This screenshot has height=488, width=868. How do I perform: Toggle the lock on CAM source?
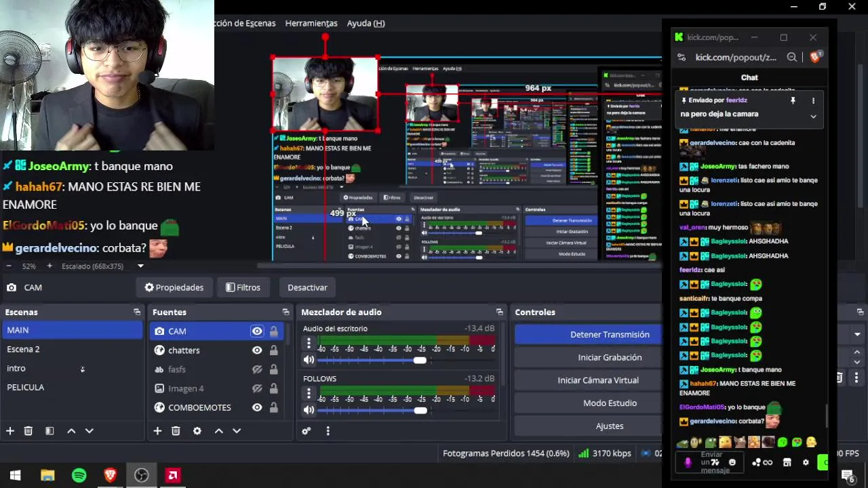(x=273, y=331)
